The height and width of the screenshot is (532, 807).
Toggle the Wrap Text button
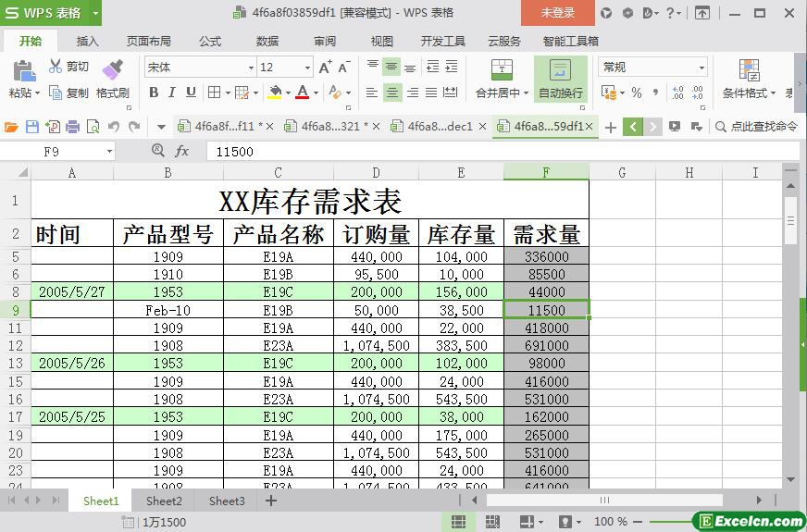560,79
